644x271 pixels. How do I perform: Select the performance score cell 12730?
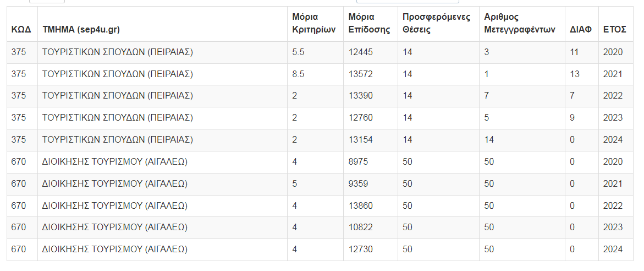(361, 250)
